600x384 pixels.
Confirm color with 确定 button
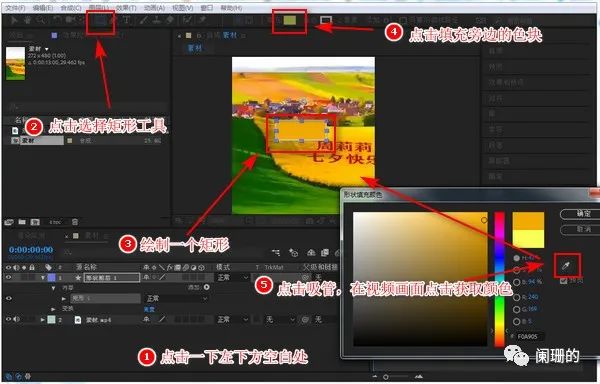[x=579, y=214]
